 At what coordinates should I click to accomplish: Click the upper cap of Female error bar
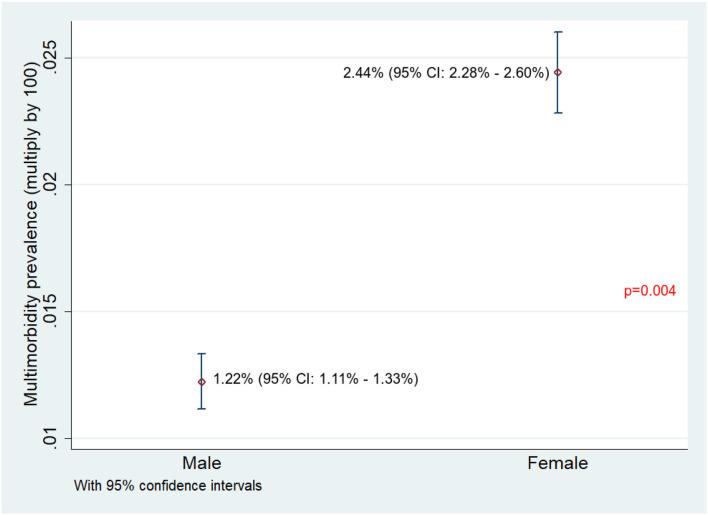pyautogui.click(x=558, y=32)
